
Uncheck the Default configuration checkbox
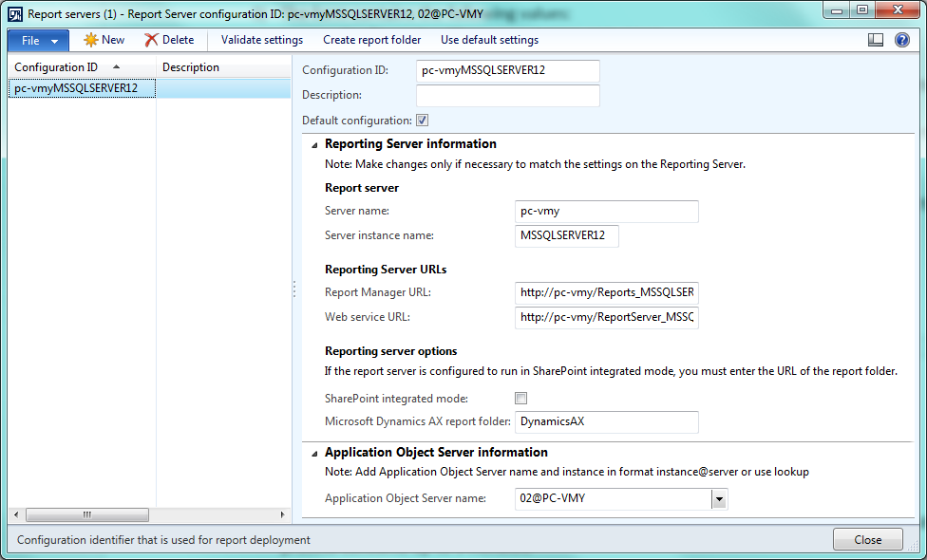[422, 121]
